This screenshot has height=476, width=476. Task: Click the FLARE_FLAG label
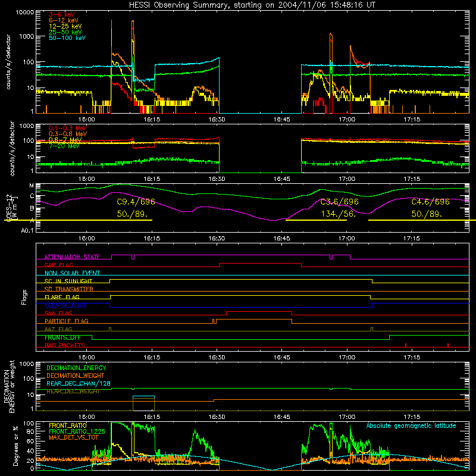point(62,297)
